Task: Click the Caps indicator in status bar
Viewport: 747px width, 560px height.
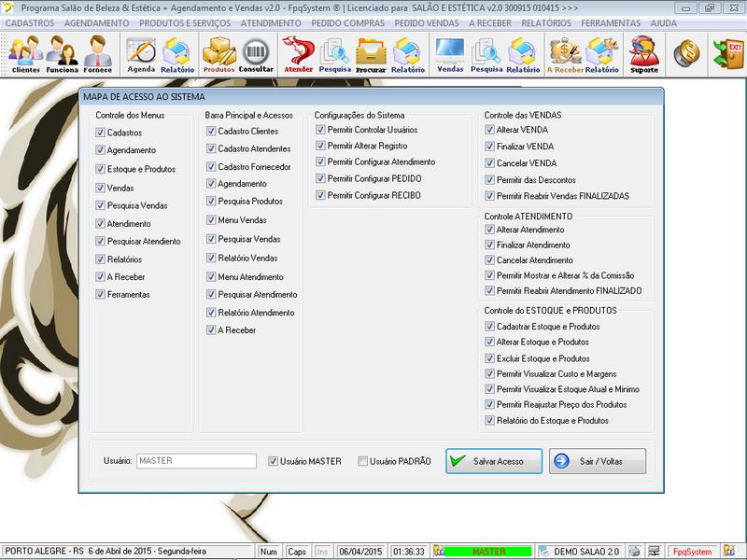Action: point(296,552)
